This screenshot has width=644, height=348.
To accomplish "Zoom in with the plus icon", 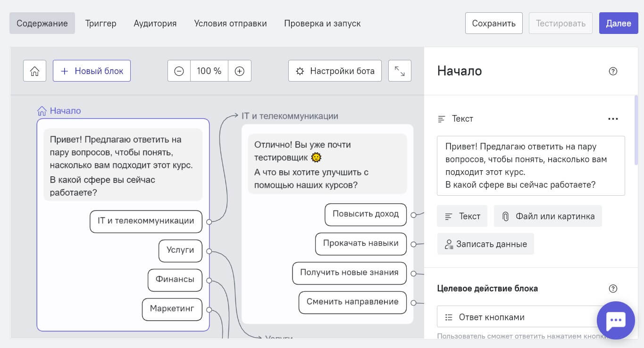I will (240, 71).
